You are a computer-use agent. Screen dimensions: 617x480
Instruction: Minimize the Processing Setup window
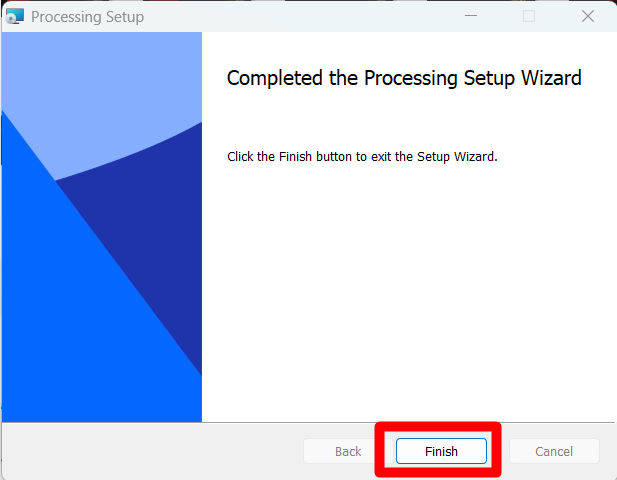tap(471, 16)
